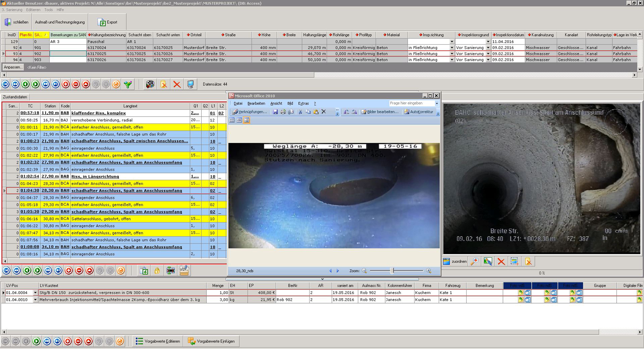Viewport: 644px width, 349px height.
Task: Click the scissors cut icon in Office viewer
Action: 300,112
